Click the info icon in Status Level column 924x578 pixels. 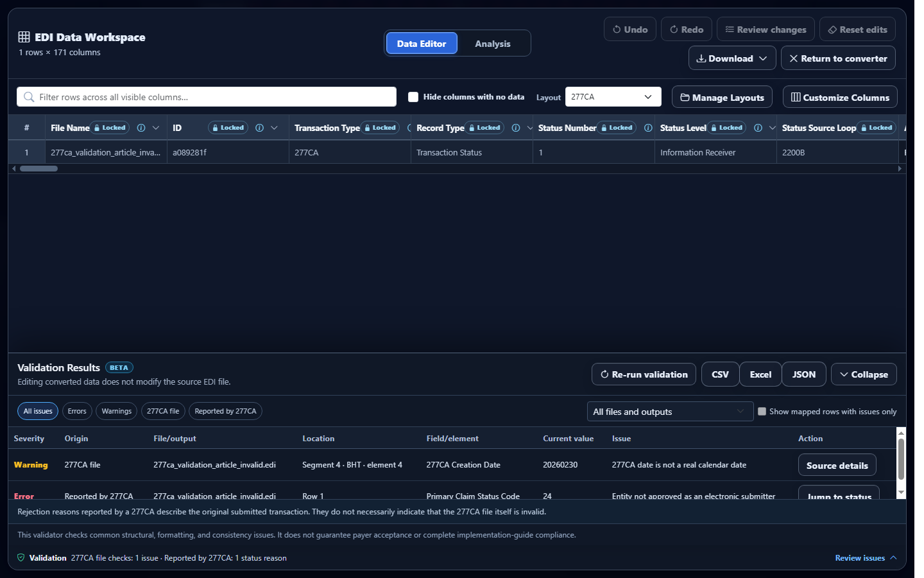point(758,128)
